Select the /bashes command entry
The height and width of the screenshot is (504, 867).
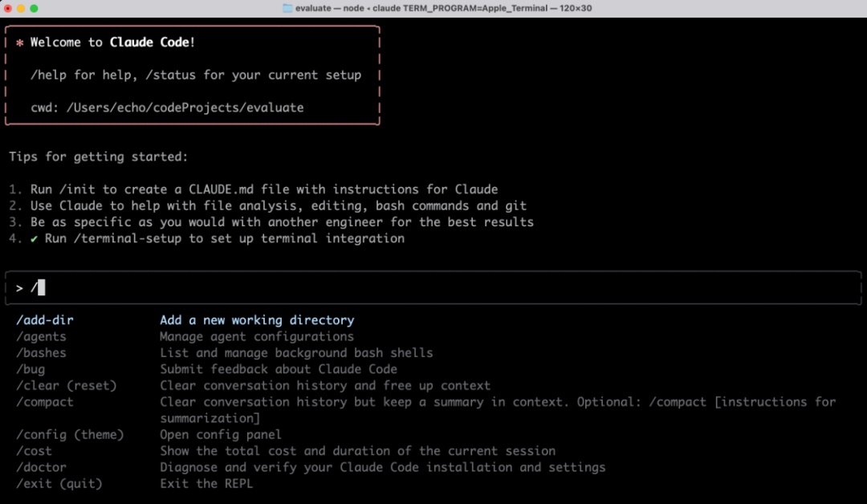pyautogui.click(x=41, y=352)
